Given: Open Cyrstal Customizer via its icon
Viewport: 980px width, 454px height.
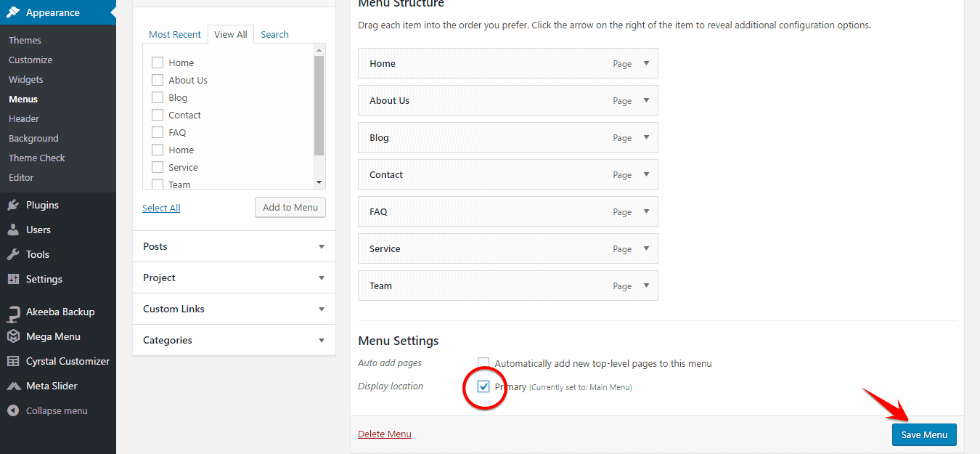Looking at the screenshot, I should [x=13, y=361].
